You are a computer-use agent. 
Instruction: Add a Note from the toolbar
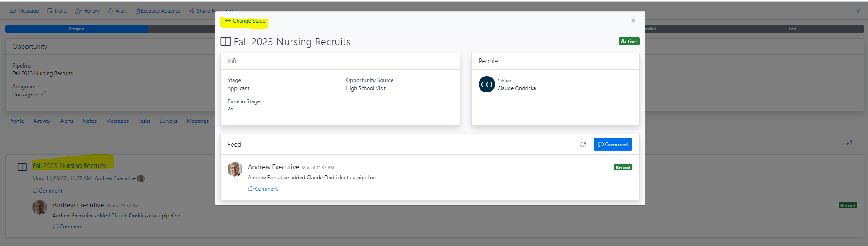pos(57,11)
